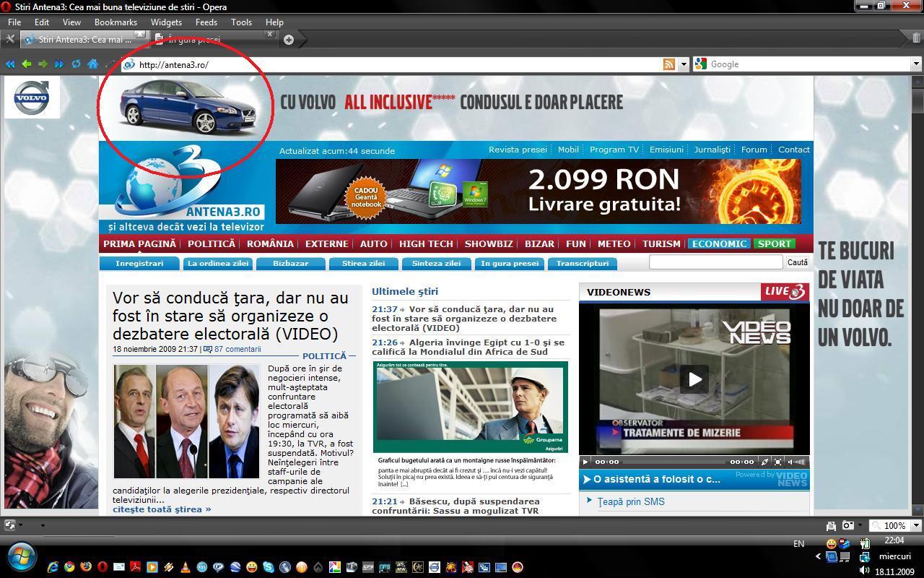The width and height of the screenshot is (924, 578).
Task: Click the volume speaker tray icon
Action: [864, 571]
